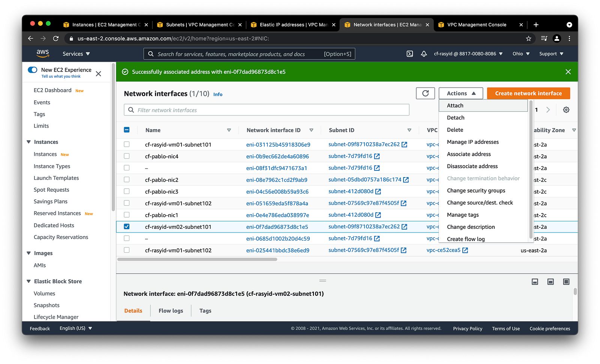Click the search magnifier in AWS search bar

pyautogui.click(x=151, y=54)
